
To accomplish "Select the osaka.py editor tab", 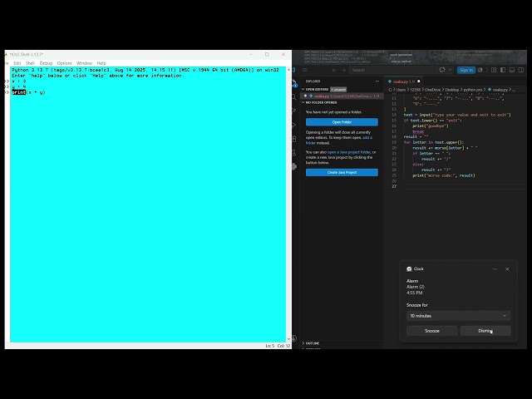I will pyautogui.click(x=403, y=81).
